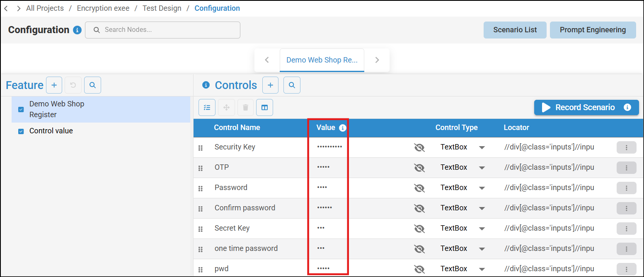Click the add Feature plus icon
Viewport: 644px width, 277px height.
pyautogui.click(x=54, y=85)
